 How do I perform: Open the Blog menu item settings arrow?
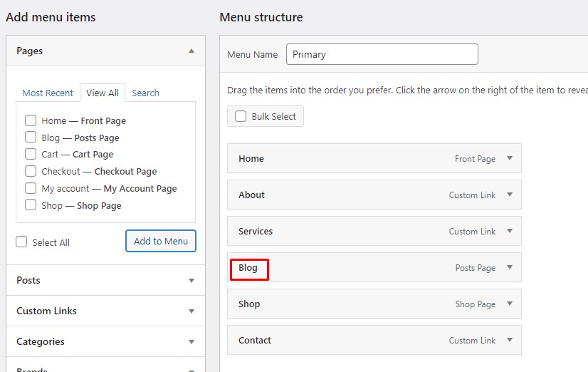[510, 267]
